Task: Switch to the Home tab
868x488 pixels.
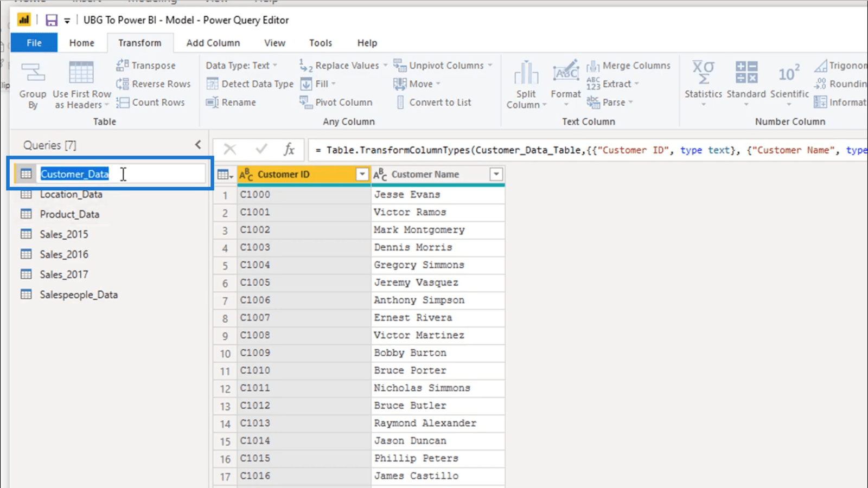Action: pos(82,43)
